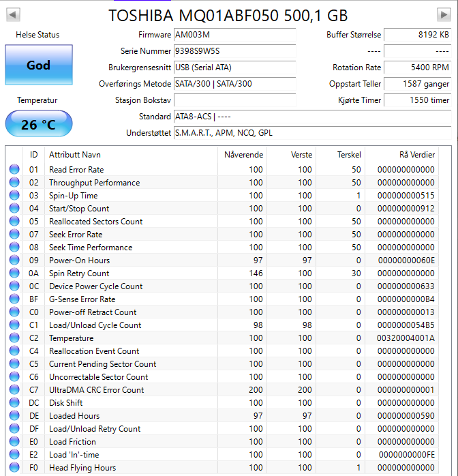Click the previous disk left arrow button
Viewport: 458px width, 476px height.
pos(13,15)
